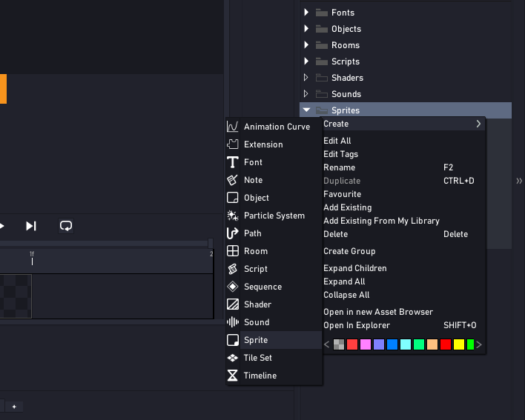Image resolution: width=525 pixels, height=420 pixels.
Task: Click the Sprite icon in the submenu
Action: [233, 340]
